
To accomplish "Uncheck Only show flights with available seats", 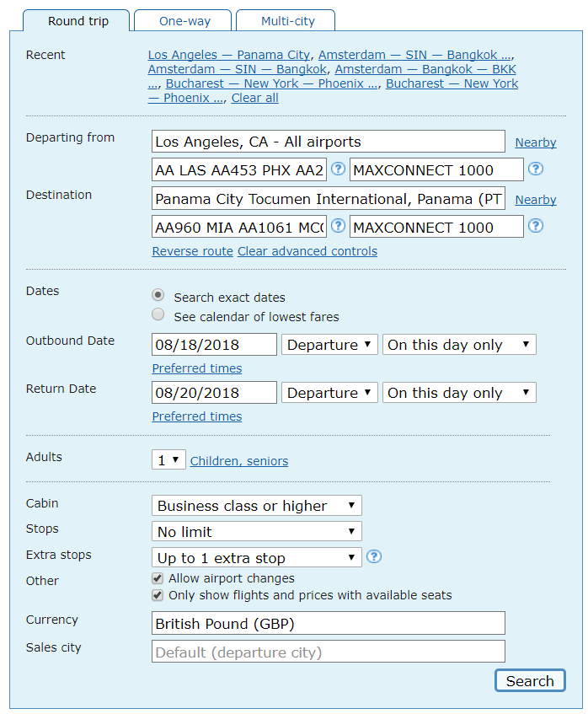I will pyautogui.click(x=158, y=595).
